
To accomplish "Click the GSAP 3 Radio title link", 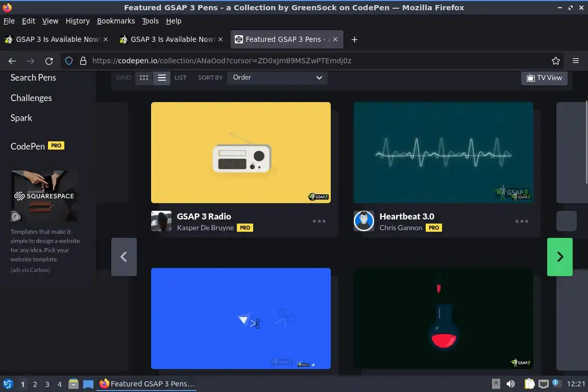I will click(204, 216).
